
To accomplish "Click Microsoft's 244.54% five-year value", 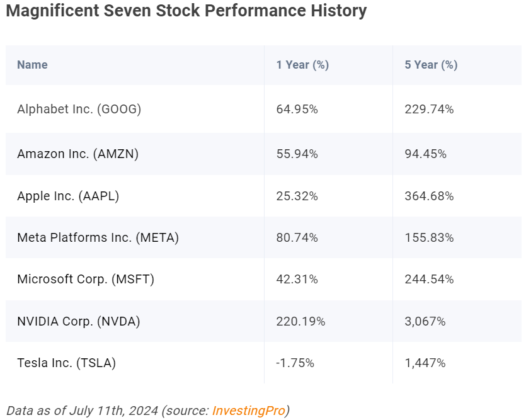I will [x=429, y=279].
